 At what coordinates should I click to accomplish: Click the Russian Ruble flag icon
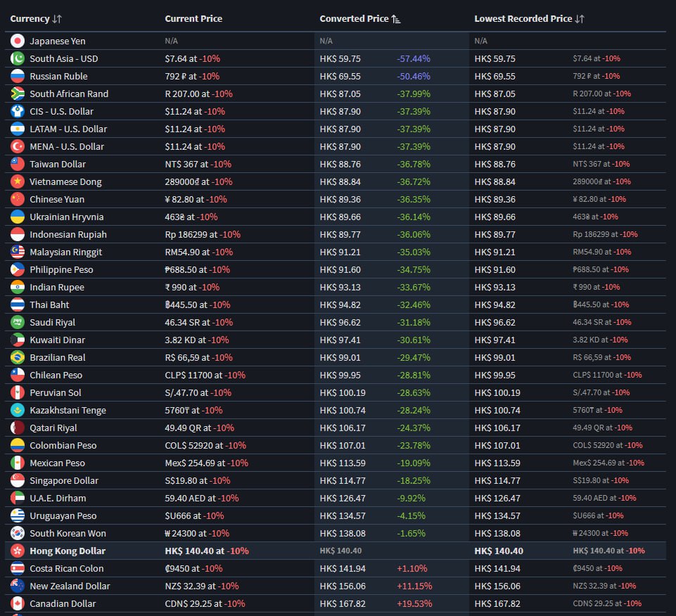pos(18,77)
